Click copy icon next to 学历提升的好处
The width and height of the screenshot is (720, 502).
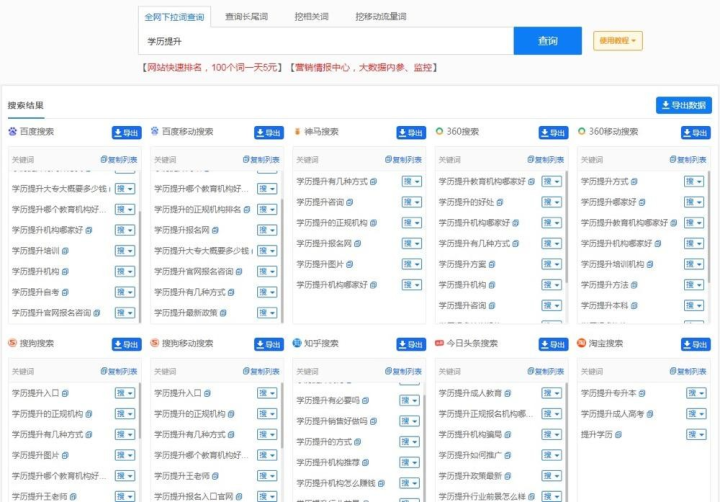500,202
